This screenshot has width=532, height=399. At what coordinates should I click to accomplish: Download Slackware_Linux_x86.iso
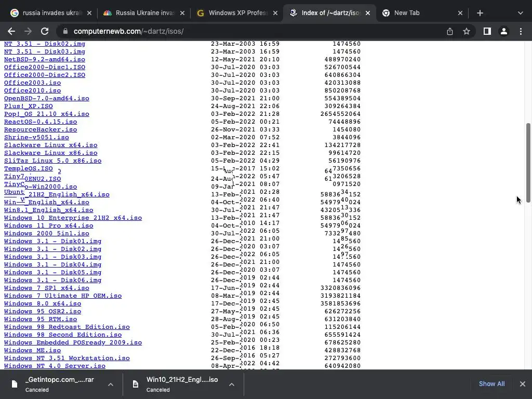(x=50, y=153)
